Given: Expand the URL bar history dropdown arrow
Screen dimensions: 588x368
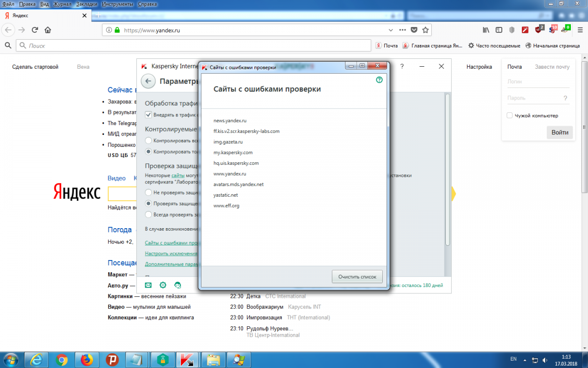Looking at the screenshot, I should [391, 30].
